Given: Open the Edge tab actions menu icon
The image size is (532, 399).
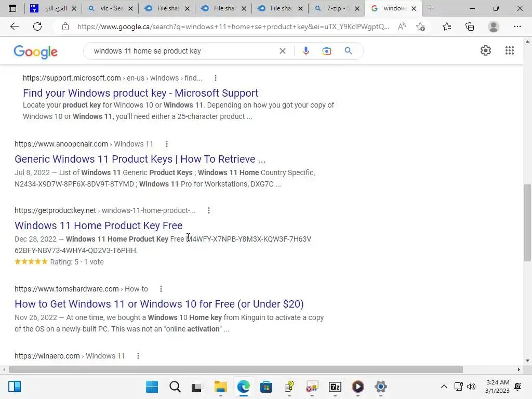Looking at the screenshot, I should (12, 8).
